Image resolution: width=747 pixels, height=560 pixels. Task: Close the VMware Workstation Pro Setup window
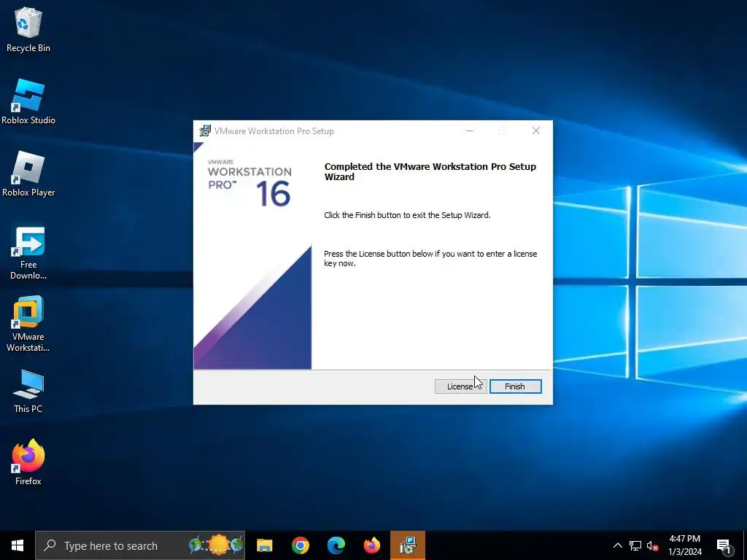tap(536, 131)
